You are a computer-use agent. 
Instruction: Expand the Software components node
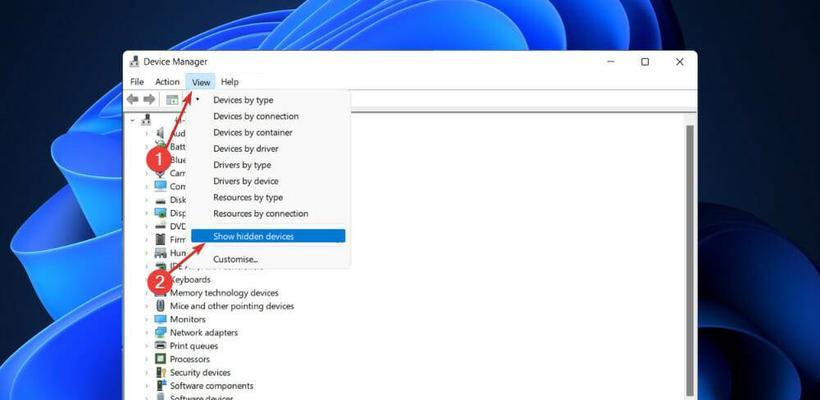[x=147, y=386]
